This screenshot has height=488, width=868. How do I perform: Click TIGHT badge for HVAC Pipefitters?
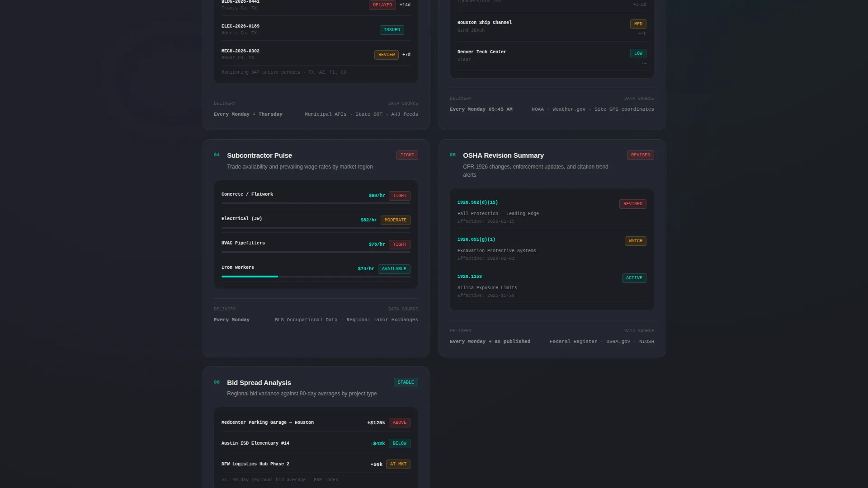(400, 244)
